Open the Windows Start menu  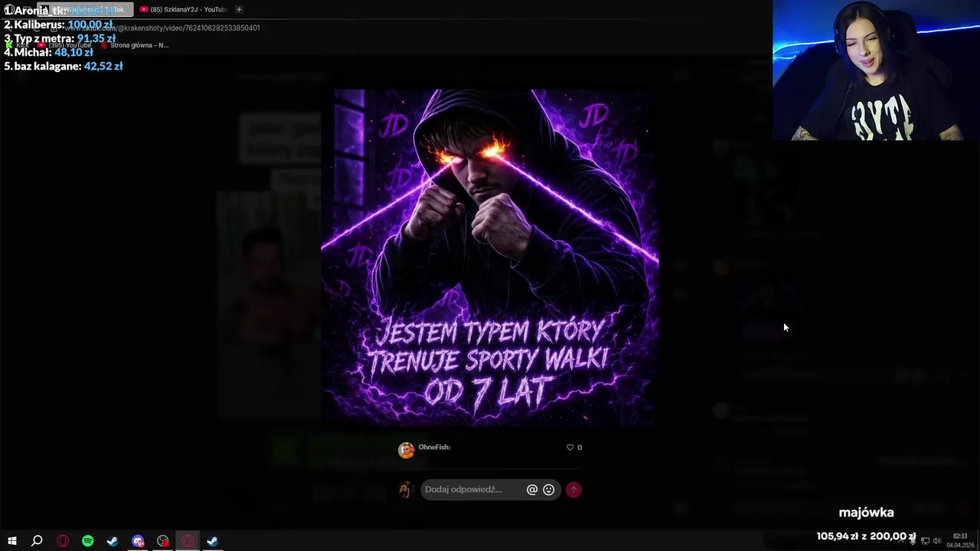click(12, 541)
